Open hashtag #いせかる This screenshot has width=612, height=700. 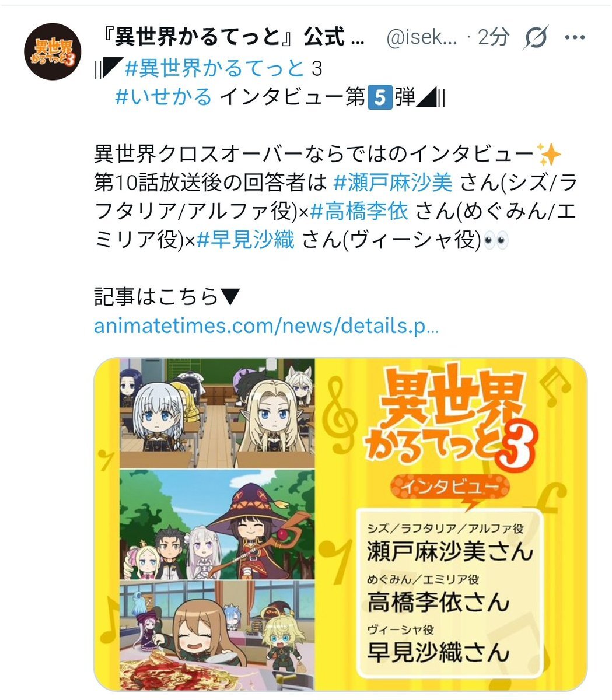coord(163,97)
